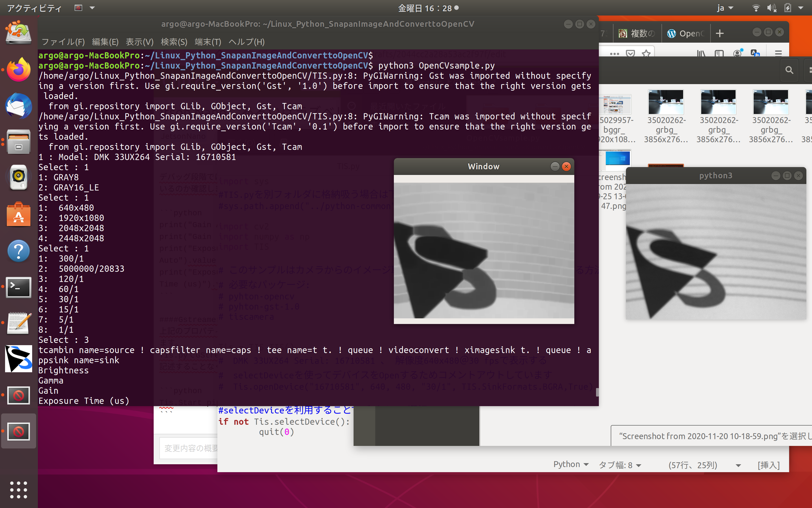This screenshot has height=508, width=812.
Task: Click the アクティビティ activities button
Action: click(x=34, y=8)
